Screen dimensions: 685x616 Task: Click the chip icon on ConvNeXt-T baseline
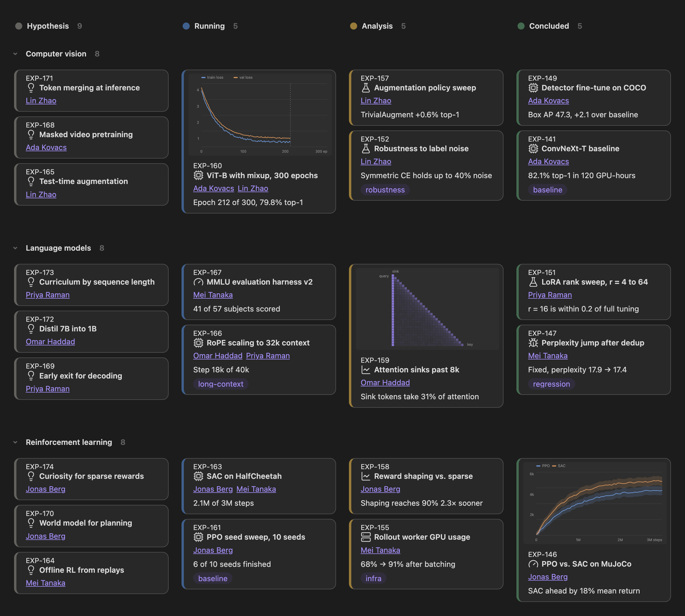(x=533, y=149)
